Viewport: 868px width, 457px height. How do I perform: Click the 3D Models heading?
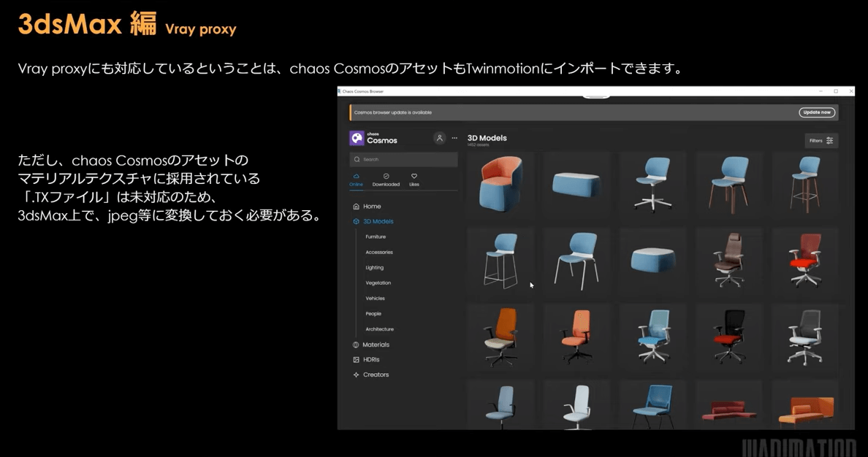[x=487, y=138]
